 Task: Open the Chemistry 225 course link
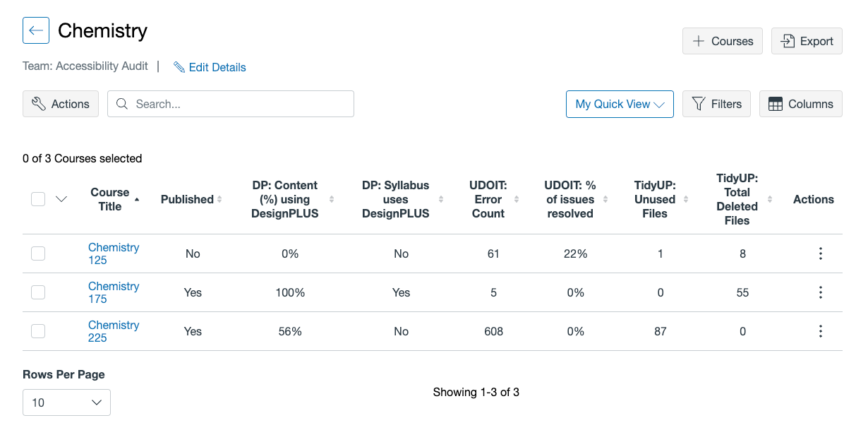(113, 331)
